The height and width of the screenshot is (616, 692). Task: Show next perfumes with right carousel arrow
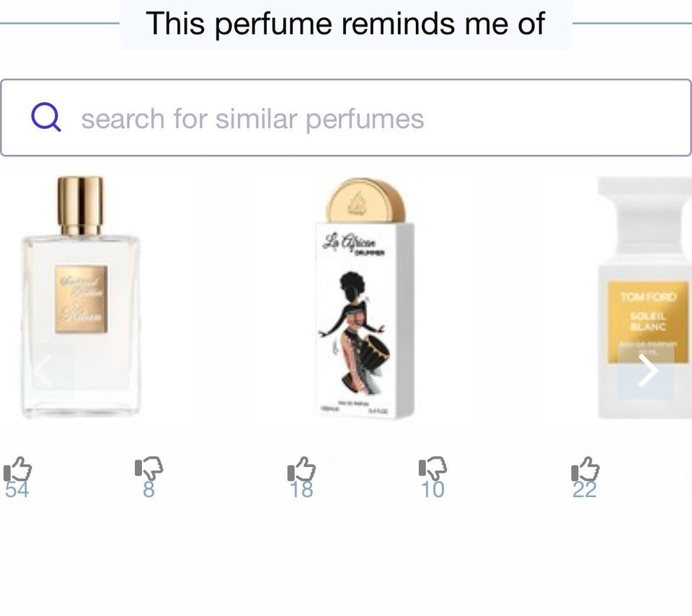click(647, 370)
